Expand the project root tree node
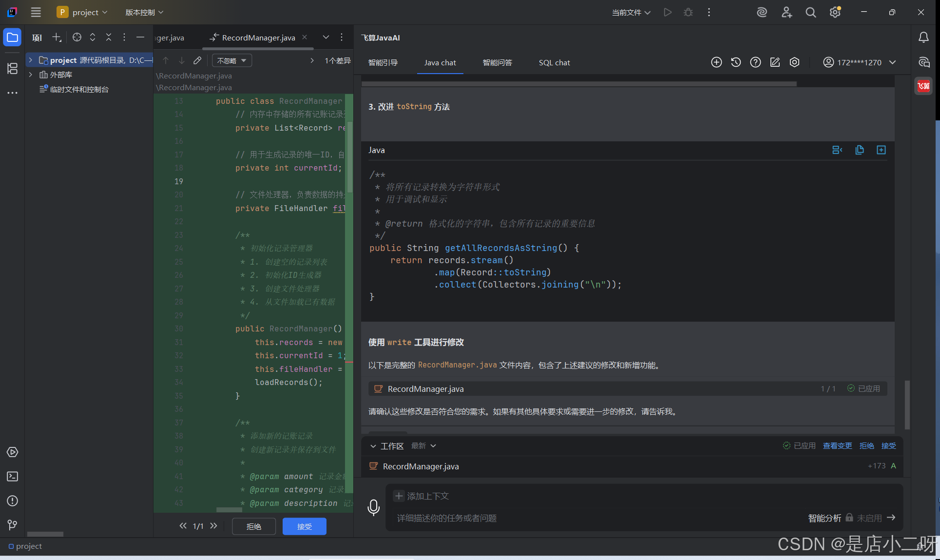This screenshot has height=560, width=940. click(x=30, y=60)
